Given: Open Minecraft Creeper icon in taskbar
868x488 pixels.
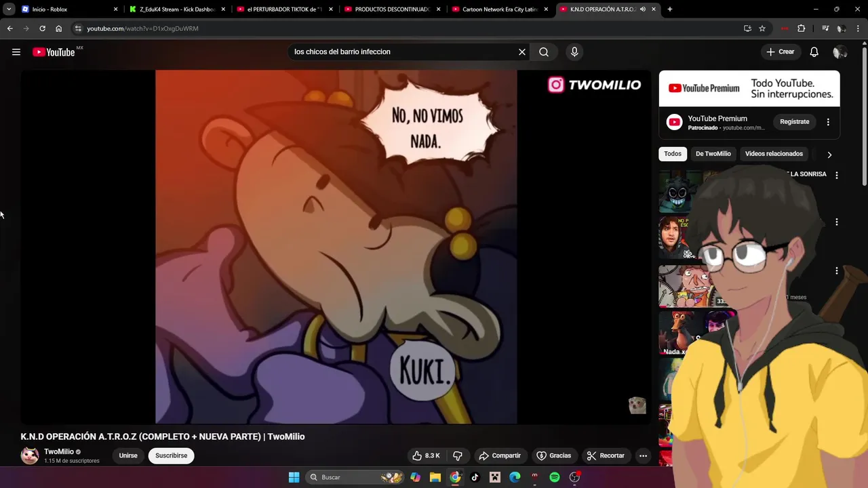Looking at the screenshot, I should tap(495, 477).
